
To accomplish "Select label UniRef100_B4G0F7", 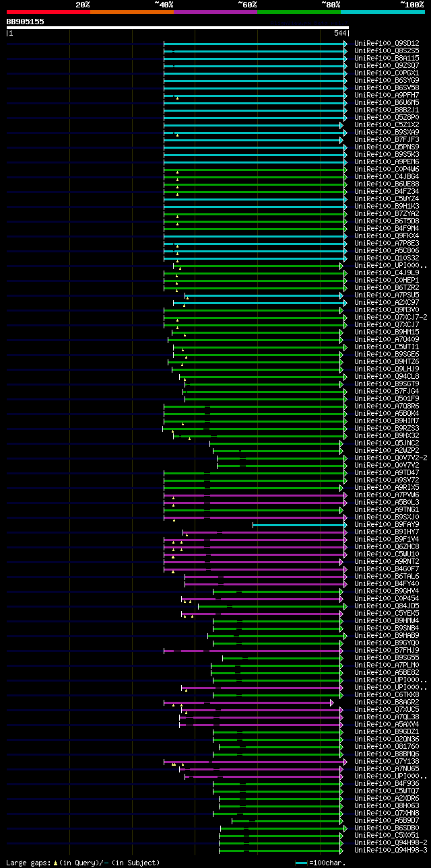I will coord(387,569).
